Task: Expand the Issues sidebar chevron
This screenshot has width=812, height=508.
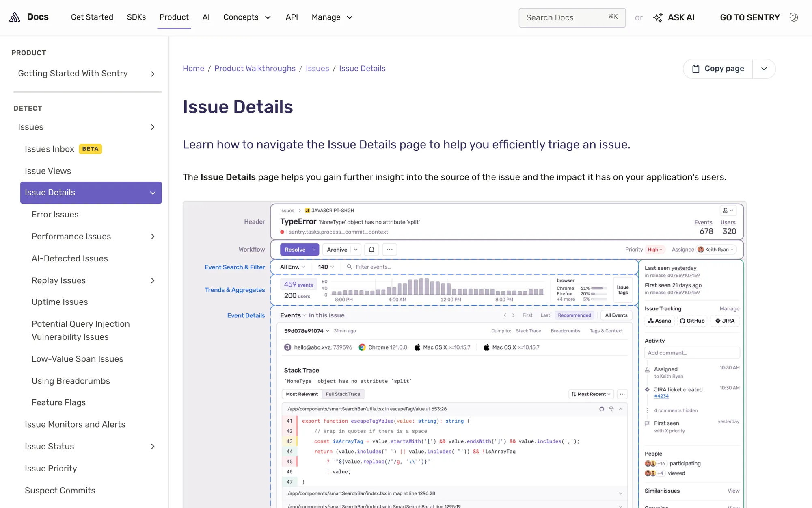Action: [153, 127]
